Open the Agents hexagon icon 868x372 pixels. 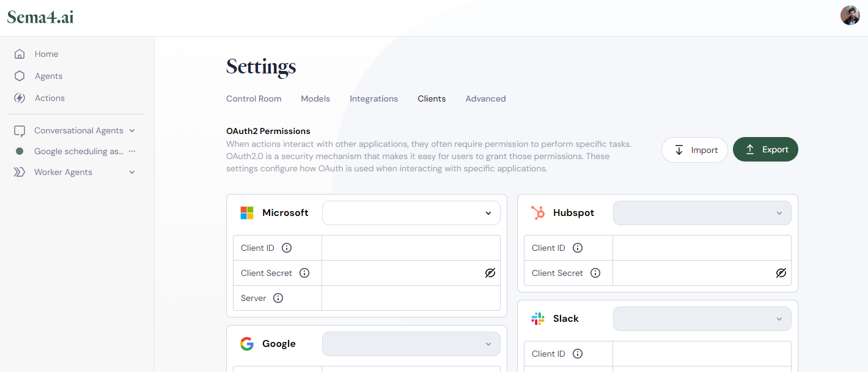[20, 76]
